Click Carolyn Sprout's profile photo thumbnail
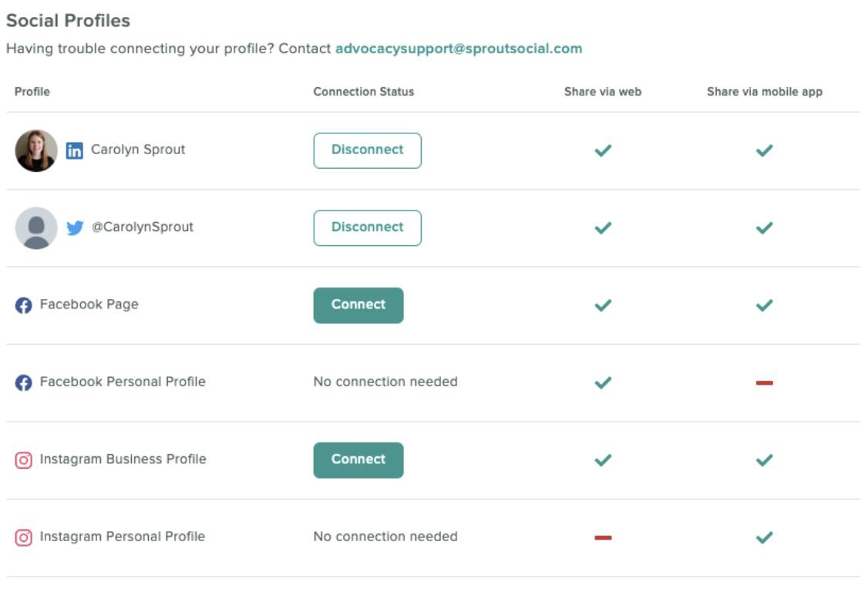Image resolution: width=868 pixels, height=592 pixels. [x=36, y=150]
